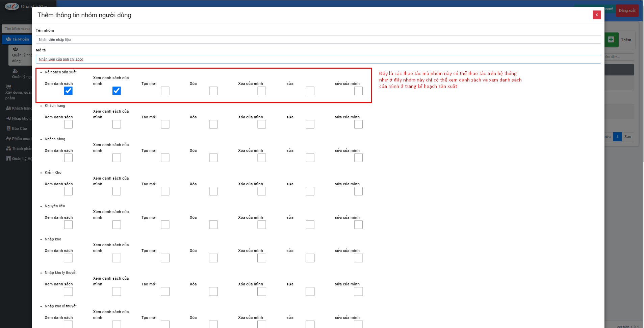Enable sửa for Nguyên liệu

[310, 225]
